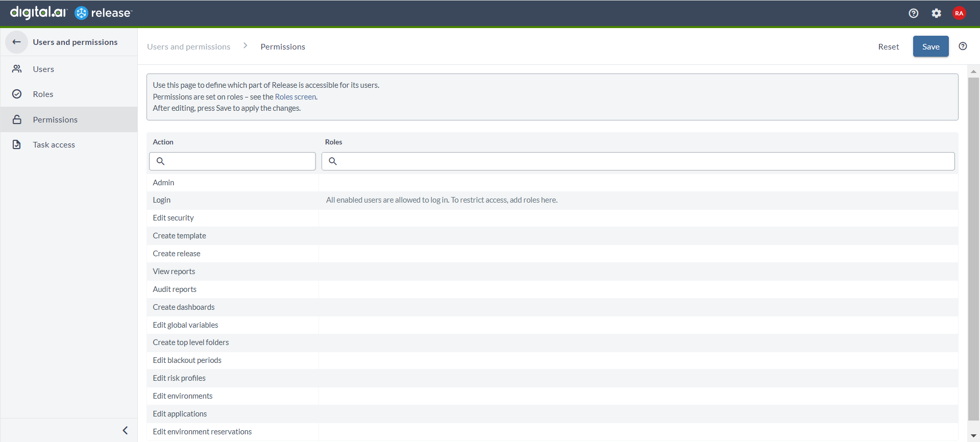Click the Login roles placeholder text
The image size is (980, 442).
click(442, 200)
